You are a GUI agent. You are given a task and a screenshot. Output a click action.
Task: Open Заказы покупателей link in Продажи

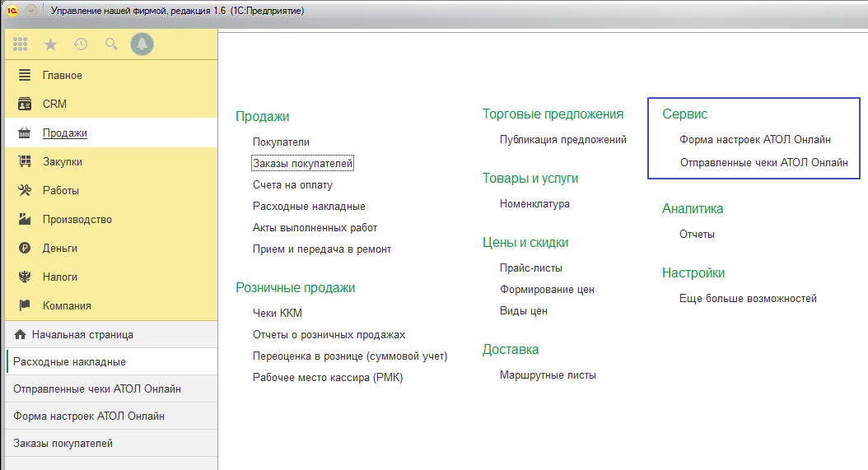click(302, 163)
